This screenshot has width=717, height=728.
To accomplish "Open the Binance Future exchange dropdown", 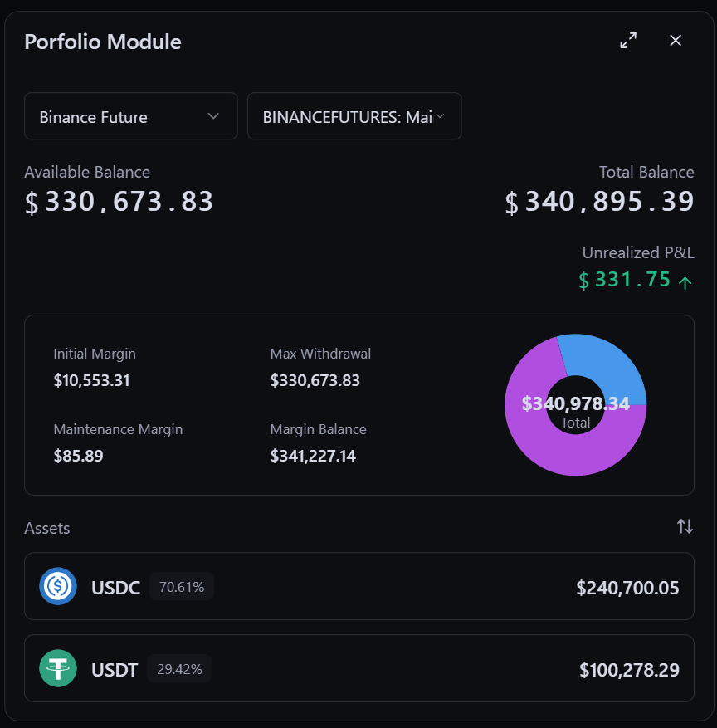I will [x=130, y=116].
